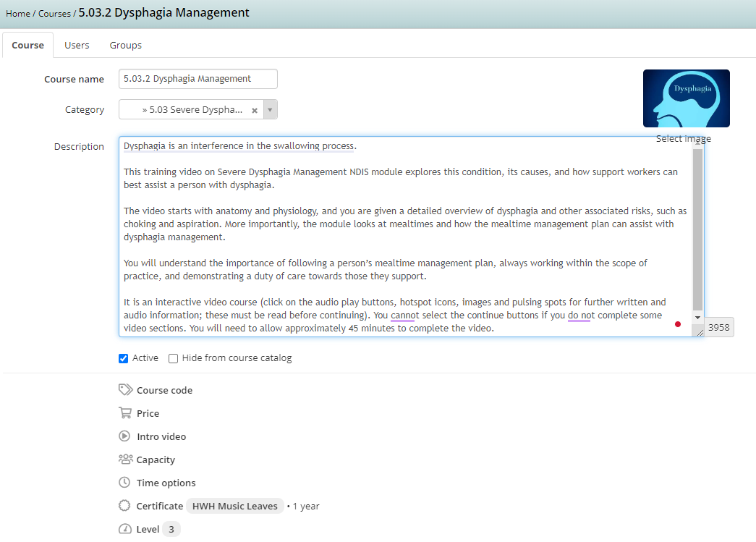Click the Course code tag icon
The height and width of the screenshot is (542, 756).
pyautogui.click(x=125, y=389)
